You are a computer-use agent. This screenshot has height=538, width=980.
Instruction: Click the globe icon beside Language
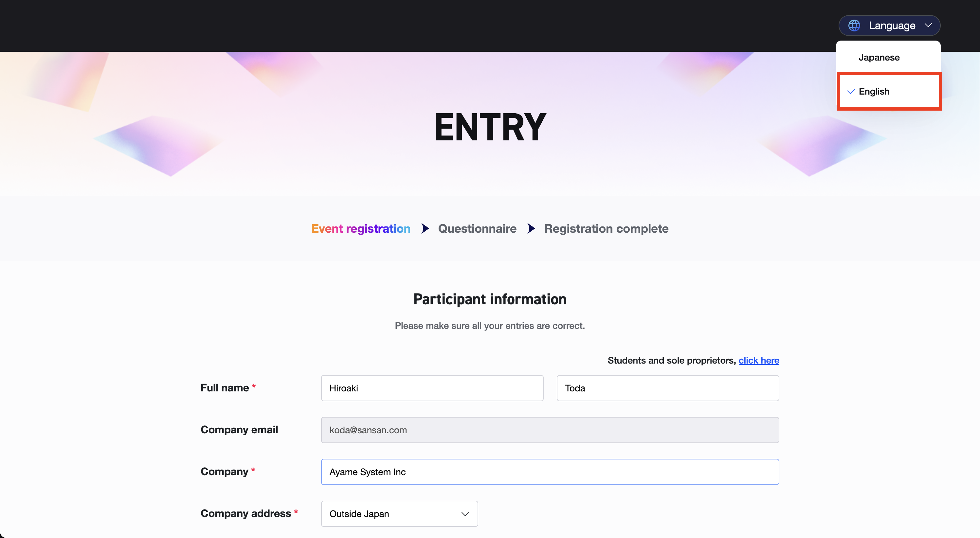(x=854, y=26)
